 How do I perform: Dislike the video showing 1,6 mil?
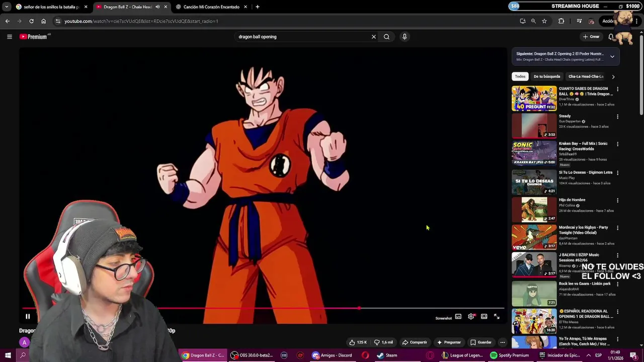(x=384, y=342)
